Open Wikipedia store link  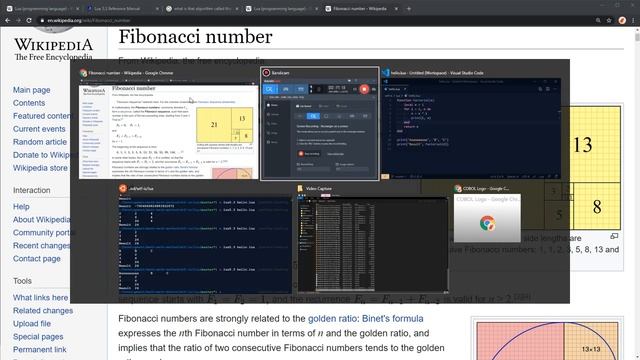click(40, 168)
